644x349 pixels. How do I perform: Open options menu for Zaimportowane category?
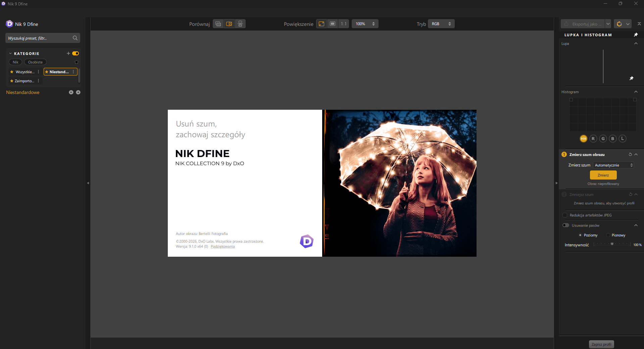pyautogui.click(x=39, y=81)
